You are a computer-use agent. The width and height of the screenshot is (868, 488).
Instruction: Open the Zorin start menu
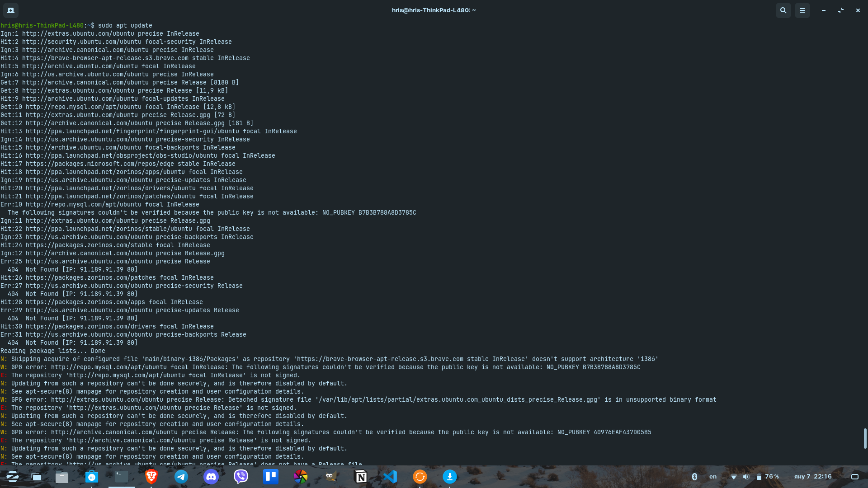(x=12, y=477)
